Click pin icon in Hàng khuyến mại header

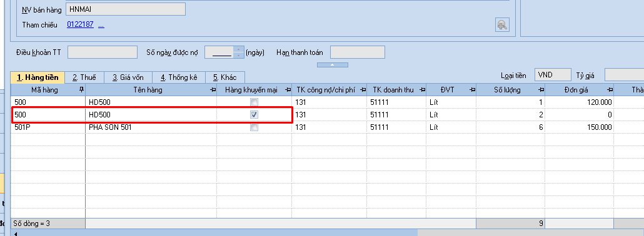287,89
